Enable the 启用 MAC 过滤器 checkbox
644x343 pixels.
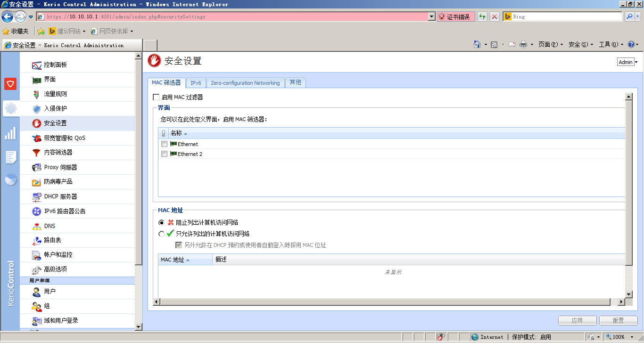click(156, 97)
